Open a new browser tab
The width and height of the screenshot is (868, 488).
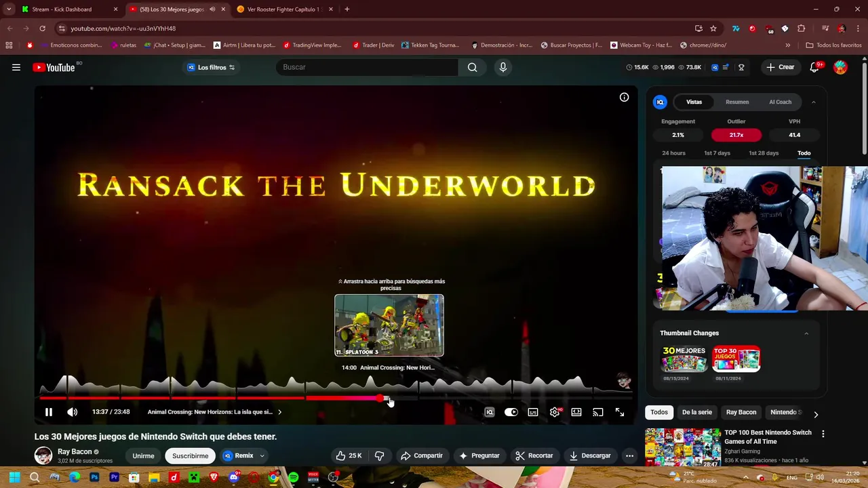[347, 9]
